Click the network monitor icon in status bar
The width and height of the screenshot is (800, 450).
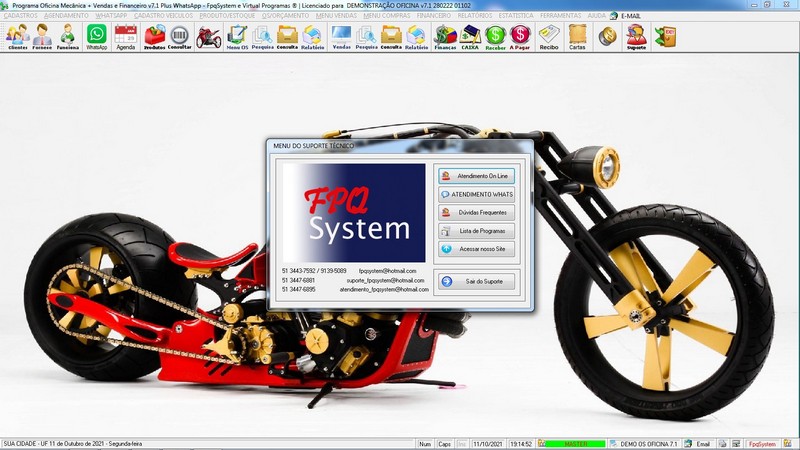pyautogui.click(x=736, y=444)
